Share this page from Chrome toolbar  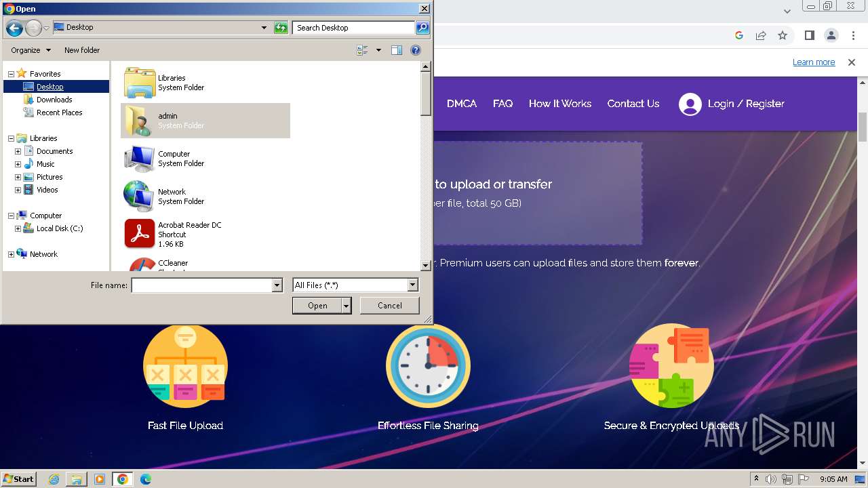pos(761,35)
